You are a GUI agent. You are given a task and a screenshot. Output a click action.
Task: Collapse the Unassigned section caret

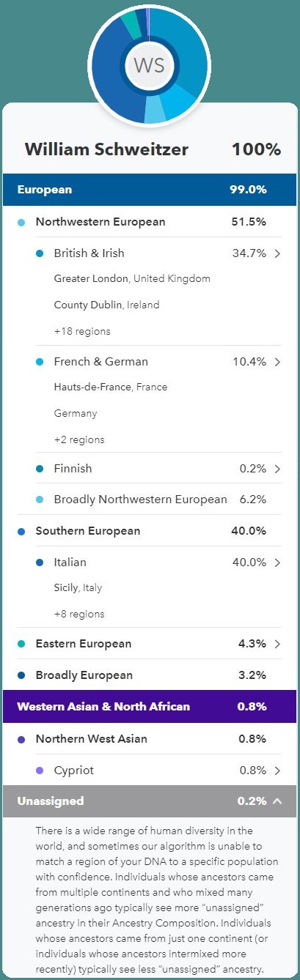pyautogui.click(x=277, y=801)
